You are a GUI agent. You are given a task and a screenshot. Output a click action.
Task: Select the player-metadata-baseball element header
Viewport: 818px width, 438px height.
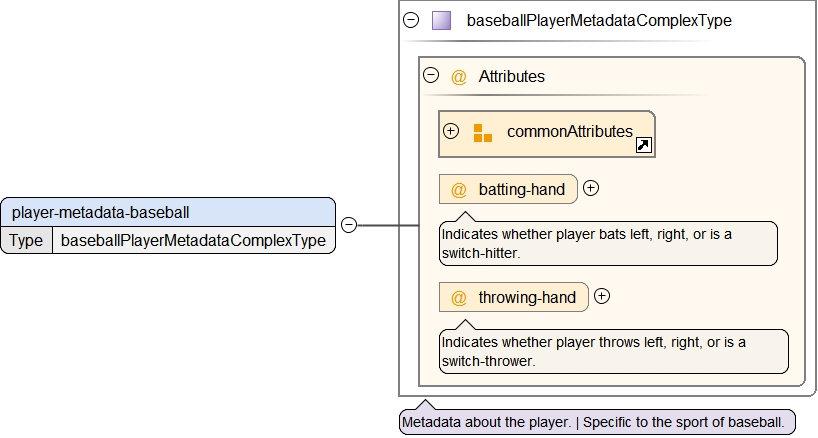click(168, 212)
